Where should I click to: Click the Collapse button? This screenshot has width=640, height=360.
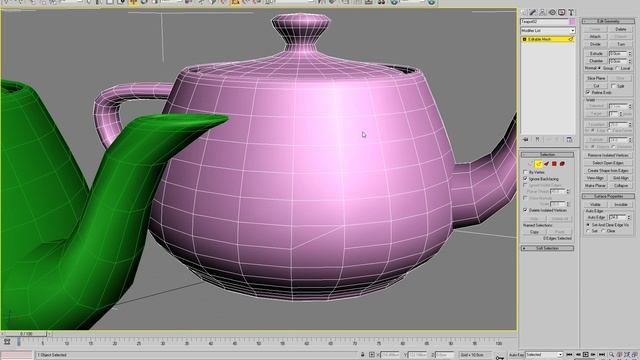tap(621, 186)
